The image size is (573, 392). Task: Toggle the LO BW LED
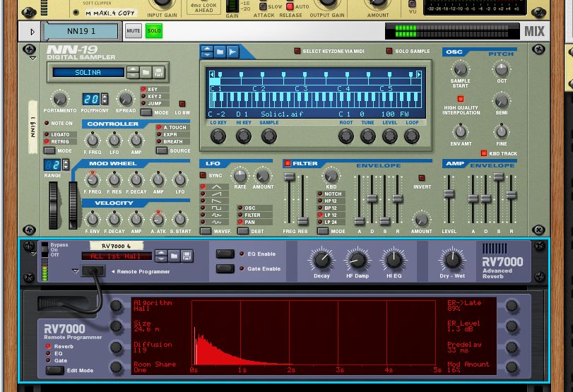click(x=182, y=104)
